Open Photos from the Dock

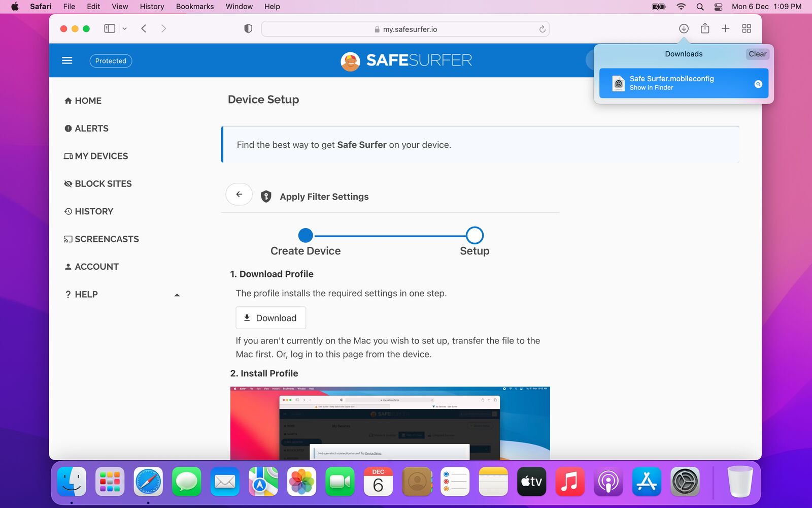[301, 481]
